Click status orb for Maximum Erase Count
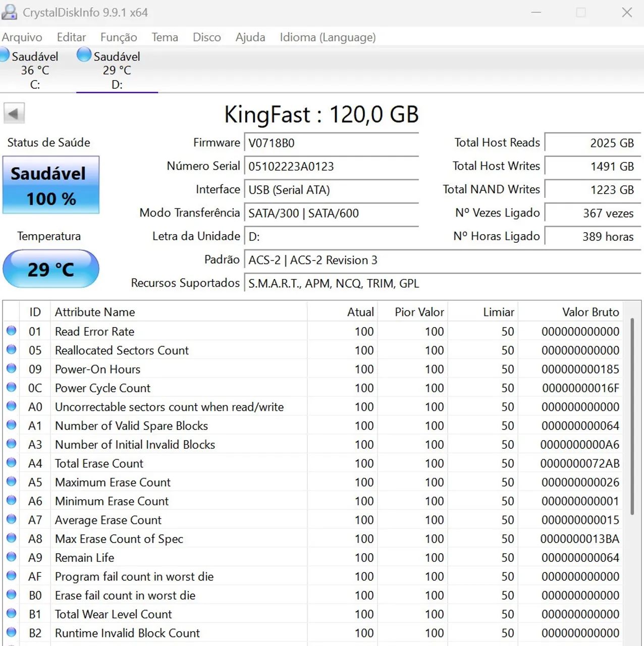The height and width of the screenshot is (646, 644). pyautogui.click(x=11, y=481)
